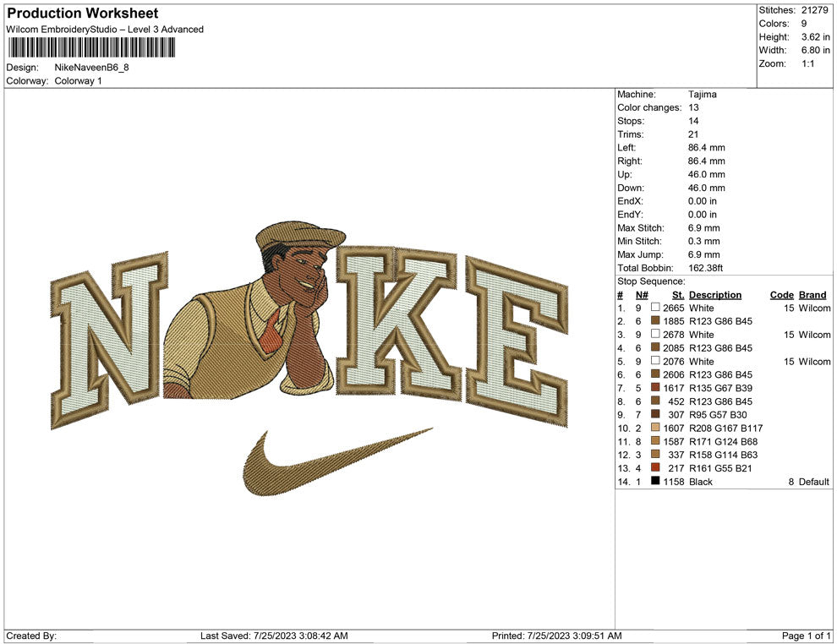
Task: Click the Min Stitch value '0.3 mm'
Action: click(x=704, y=241)
